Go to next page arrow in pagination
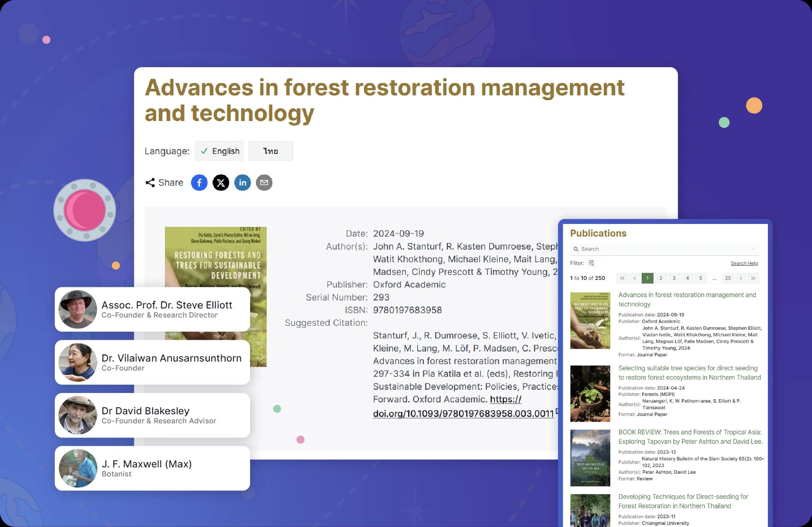 tap(741, 278)
